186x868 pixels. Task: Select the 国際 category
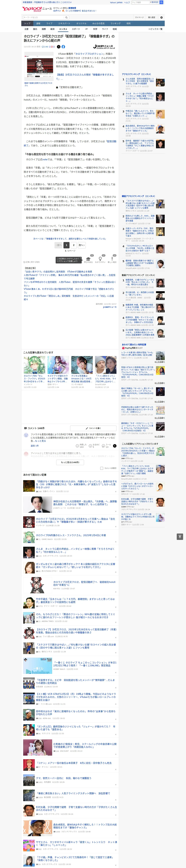(x=44, y=29)
